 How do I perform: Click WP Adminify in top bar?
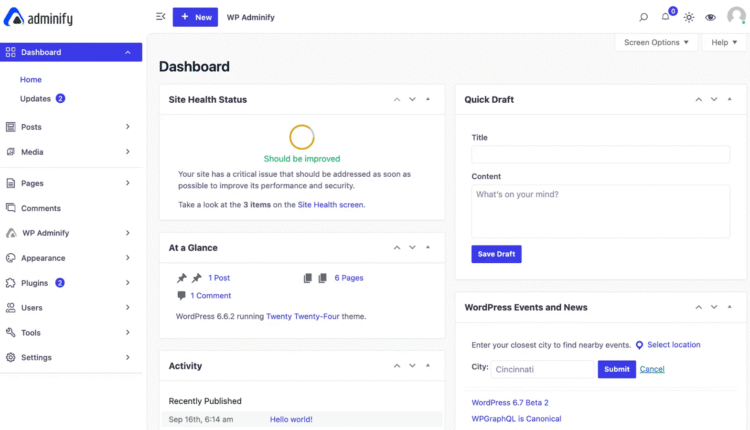pyautogui.click(x=251, y=17)
